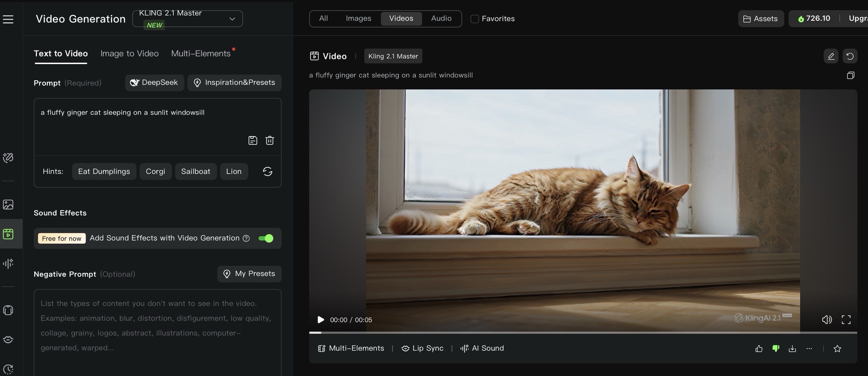Open the Assets library
Viewport: 868px width, 376px height.
click(x=761, y=19)
